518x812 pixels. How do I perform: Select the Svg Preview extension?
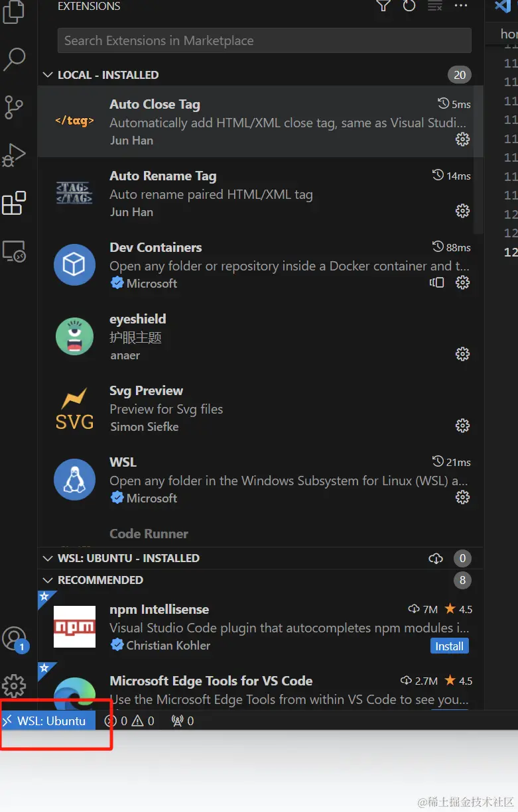(260, 408)
